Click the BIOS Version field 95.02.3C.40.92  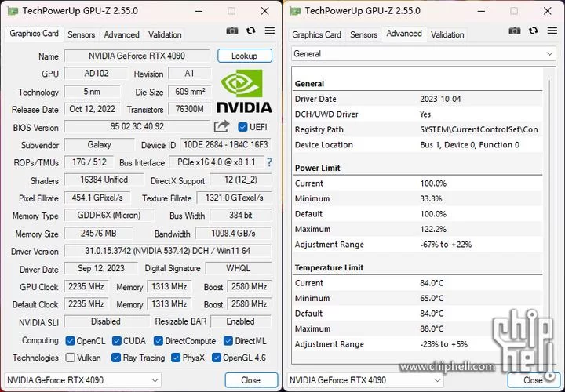click(137, 127)
